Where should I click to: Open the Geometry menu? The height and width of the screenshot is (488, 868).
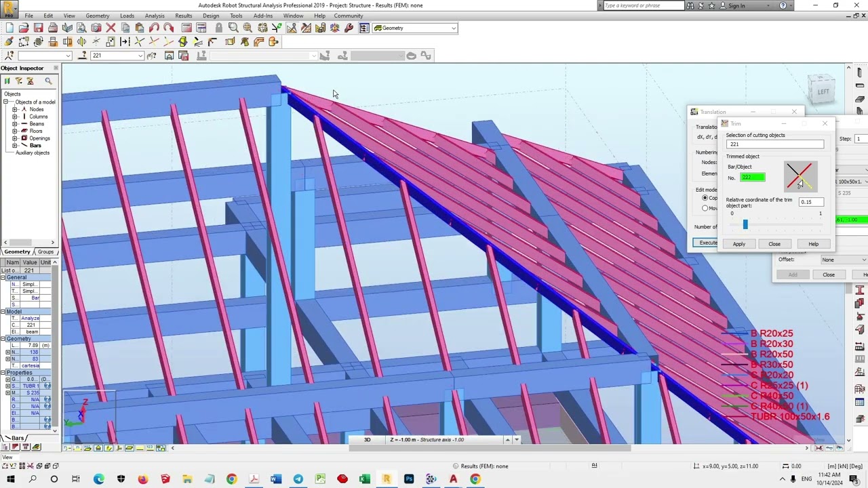[x=98, y=16]
